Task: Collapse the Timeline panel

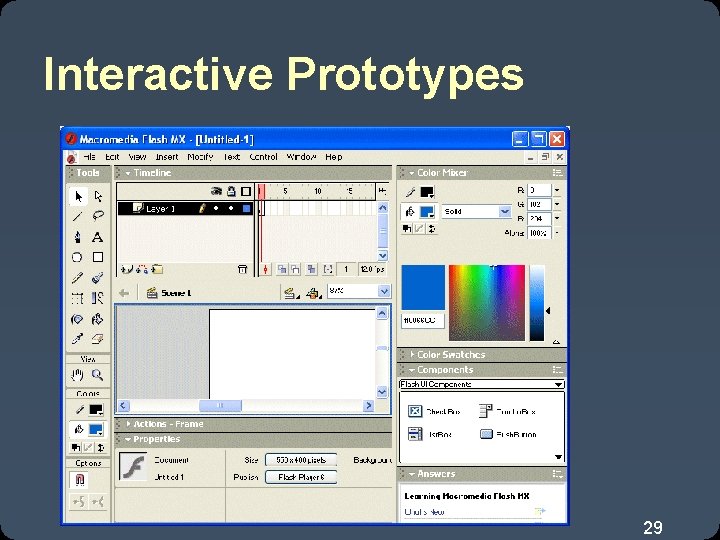Action: [x=128, y=173]
